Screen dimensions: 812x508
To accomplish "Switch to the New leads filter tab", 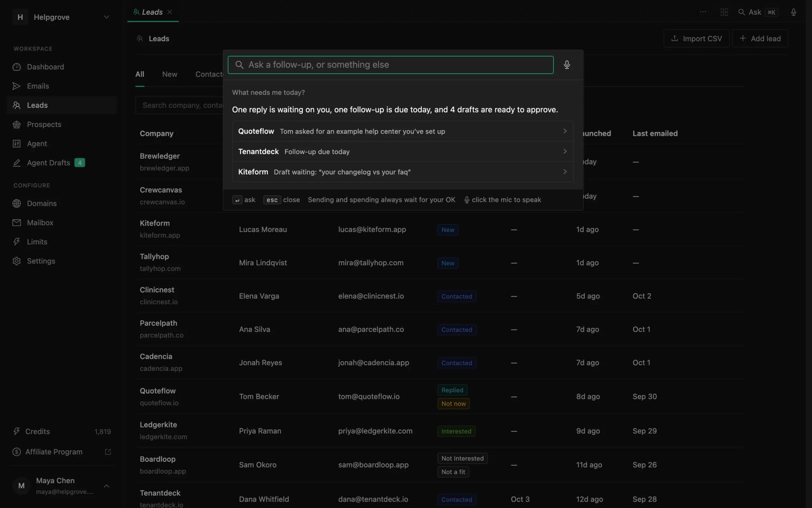I will pyautogui.click(x=170, y=74).
